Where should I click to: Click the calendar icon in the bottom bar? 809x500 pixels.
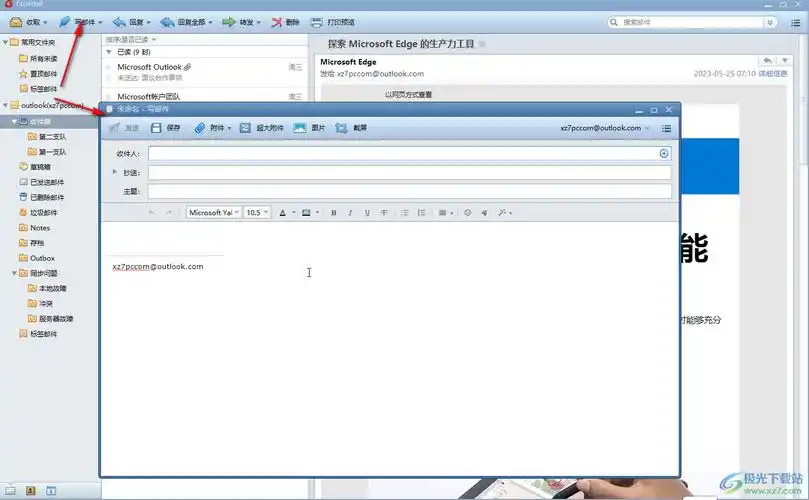[x=51, y=491]
